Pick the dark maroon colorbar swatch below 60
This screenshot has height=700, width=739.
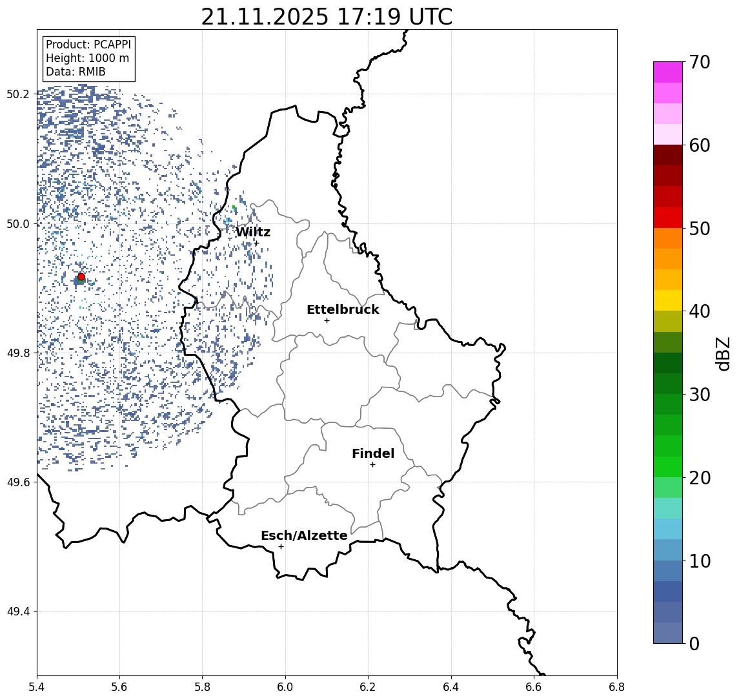pos(668,155)
